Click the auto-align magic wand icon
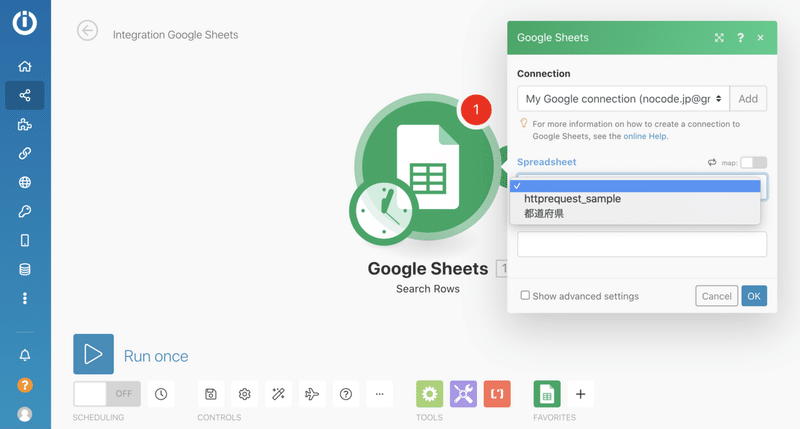The image size is (800, 429). [279, 394]
